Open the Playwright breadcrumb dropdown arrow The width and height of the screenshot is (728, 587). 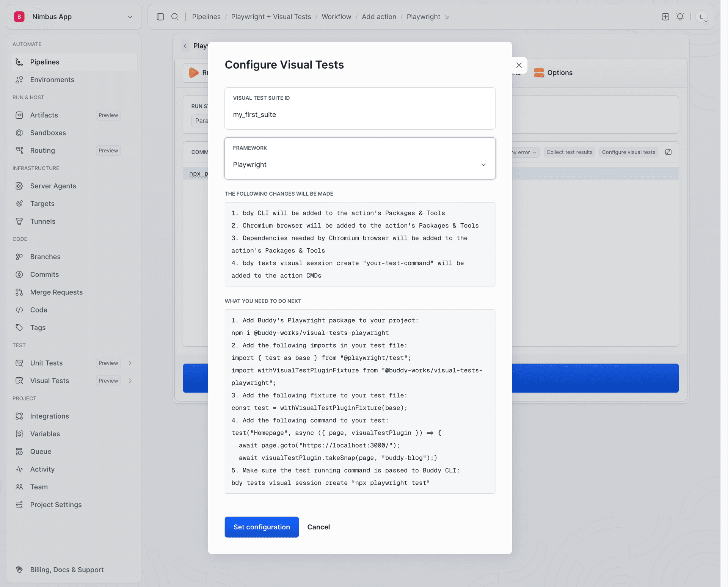447,17
